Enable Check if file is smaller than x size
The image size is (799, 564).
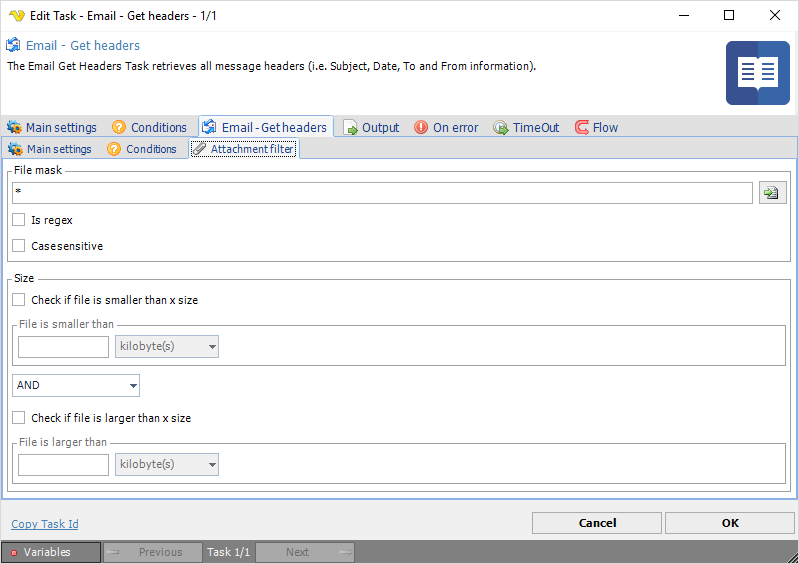click(x=19, y=300)
